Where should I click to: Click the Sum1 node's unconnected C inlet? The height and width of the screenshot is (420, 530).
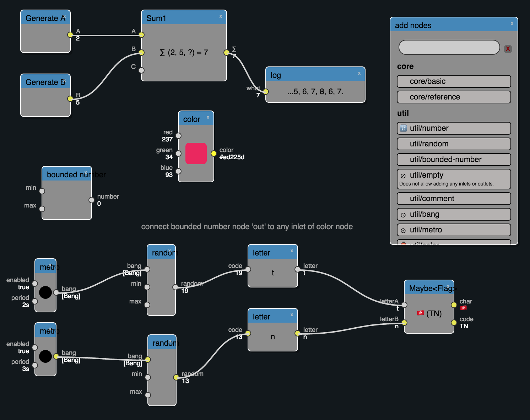(x=141, y=70)
